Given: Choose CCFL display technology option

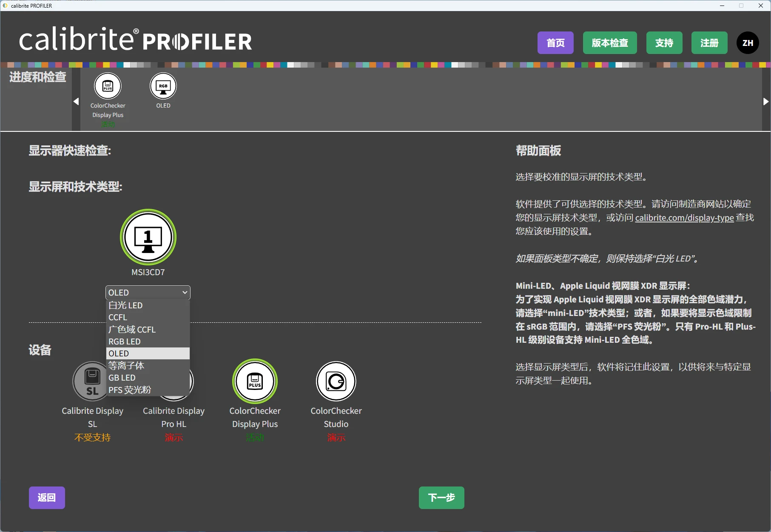Looking at the screenshot, I should tap(148, 317).
